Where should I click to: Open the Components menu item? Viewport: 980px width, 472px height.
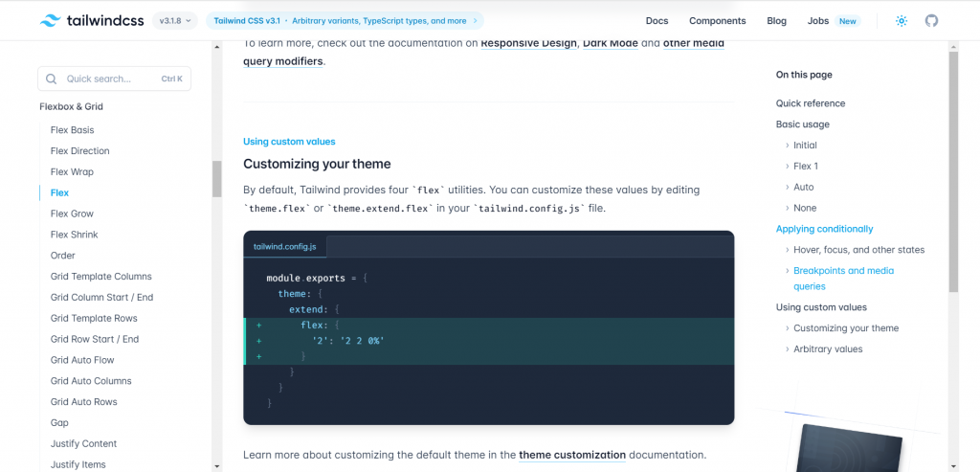[718, 20]
